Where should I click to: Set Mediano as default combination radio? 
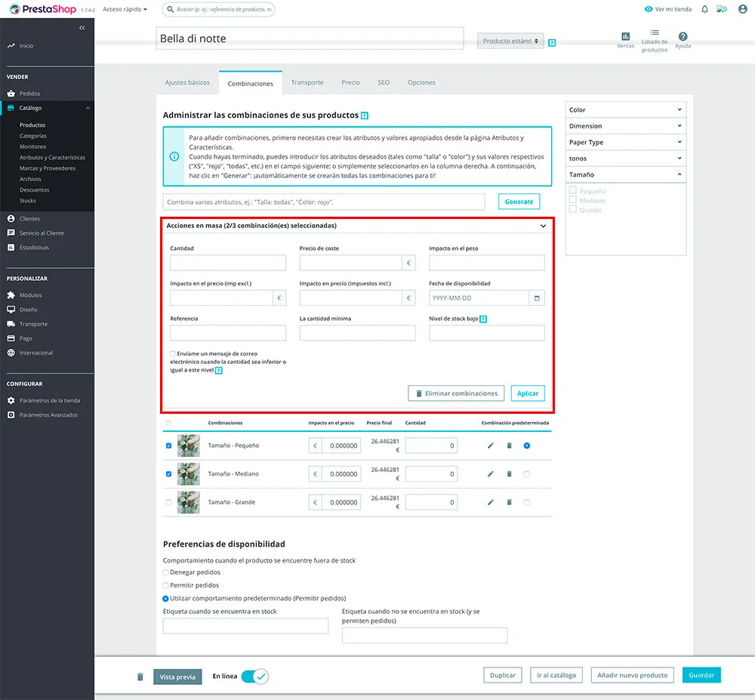click(527, 474)
